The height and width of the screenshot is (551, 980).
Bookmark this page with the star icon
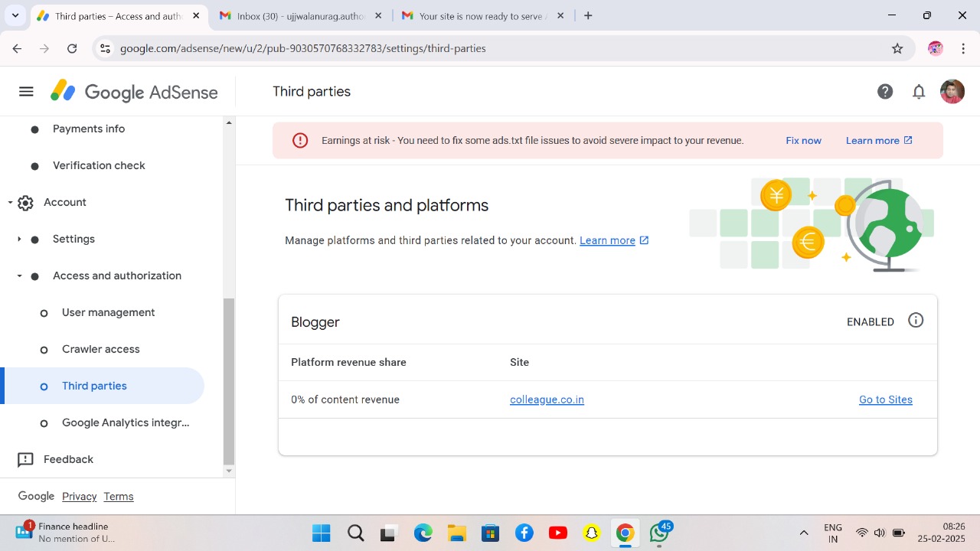[x=897, y=48]
